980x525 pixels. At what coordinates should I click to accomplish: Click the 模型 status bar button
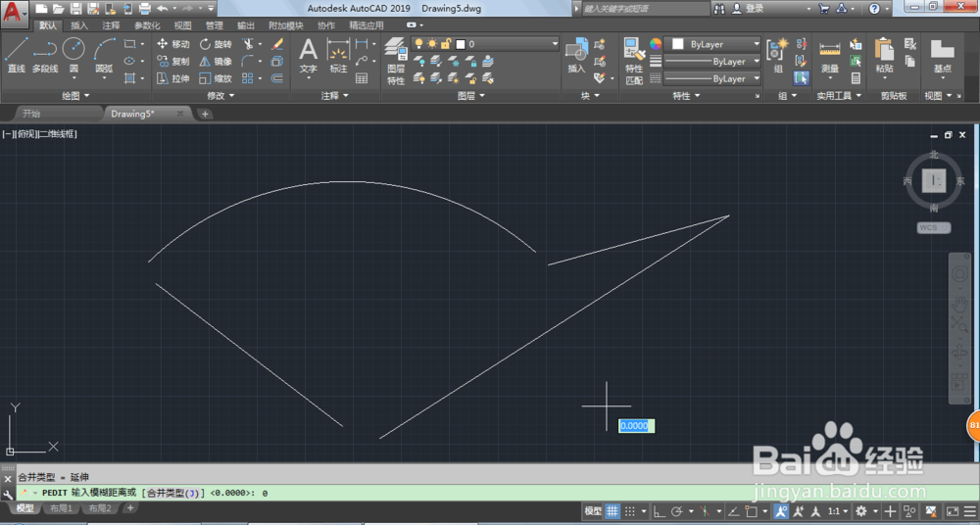593,510
